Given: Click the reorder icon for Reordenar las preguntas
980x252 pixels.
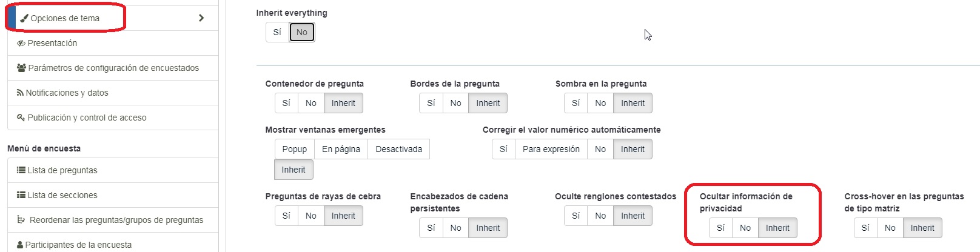Looking at the screenshot, I should coord(22,220).
